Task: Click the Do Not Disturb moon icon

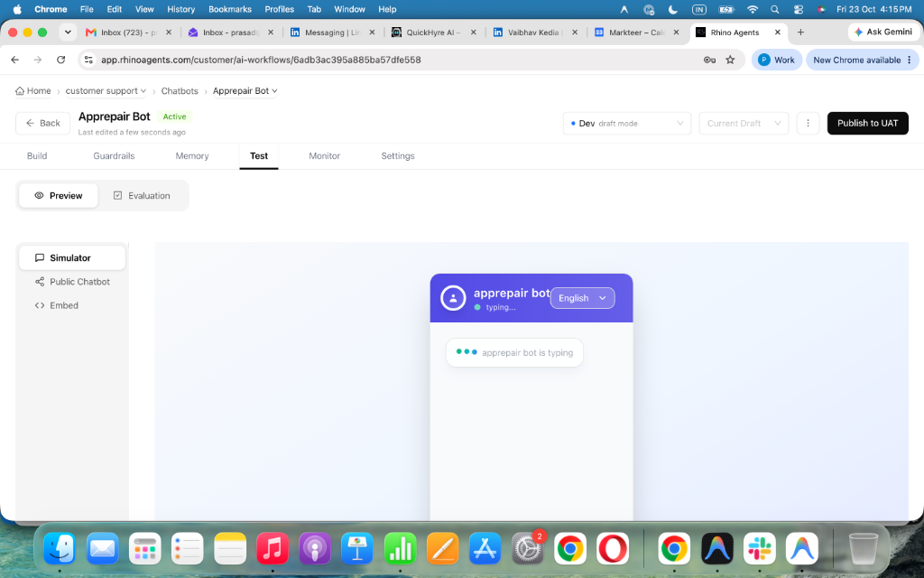Action: click(673, 9)
